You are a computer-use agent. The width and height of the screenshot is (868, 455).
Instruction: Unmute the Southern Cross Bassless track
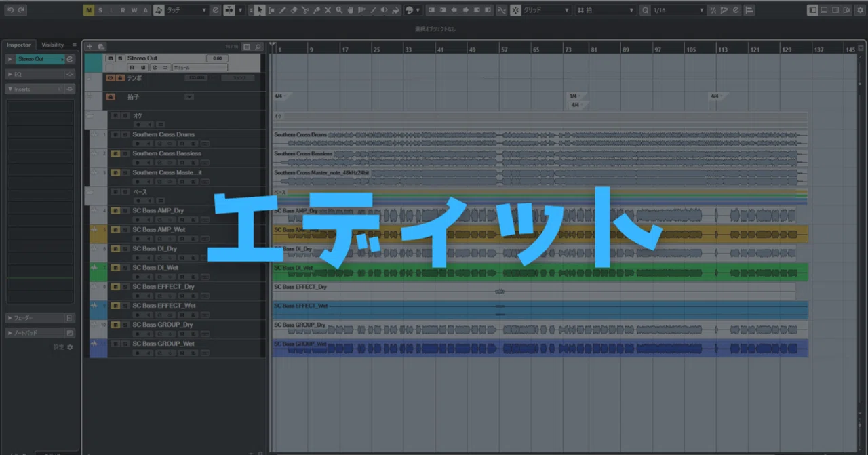(x=115, y=153)
